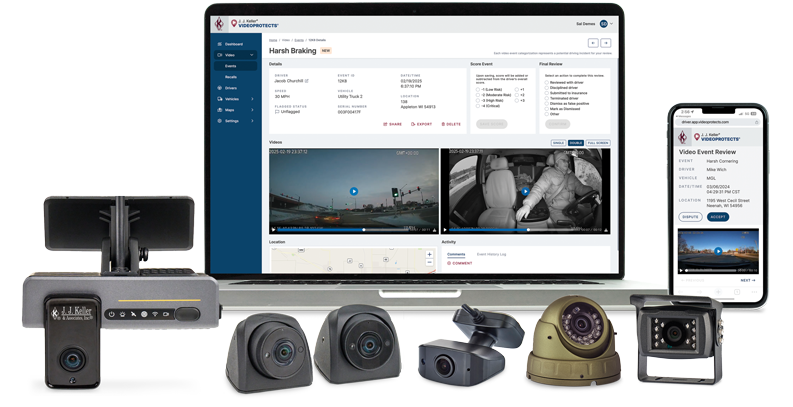Click small play icon under road video
The height and width of the screenshot is (407, 793).
pyautogui.click(x=273, y=230)
